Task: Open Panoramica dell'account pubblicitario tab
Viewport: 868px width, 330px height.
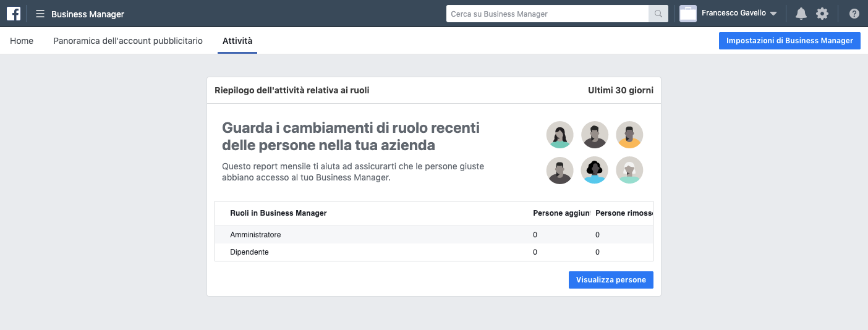Action: coord(128,41)
